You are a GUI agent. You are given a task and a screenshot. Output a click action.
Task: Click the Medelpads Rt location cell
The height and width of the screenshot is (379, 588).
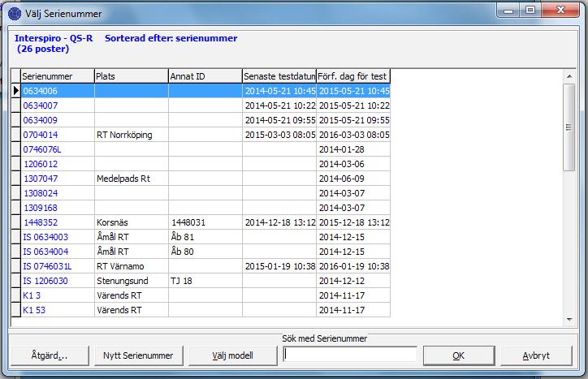132,179
